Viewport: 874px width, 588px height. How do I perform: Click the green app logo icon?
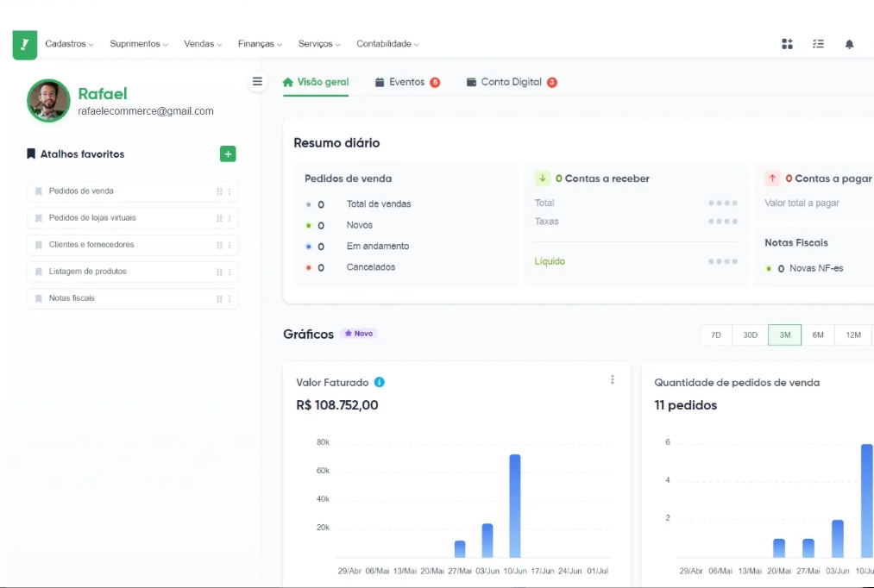(24, 45)
